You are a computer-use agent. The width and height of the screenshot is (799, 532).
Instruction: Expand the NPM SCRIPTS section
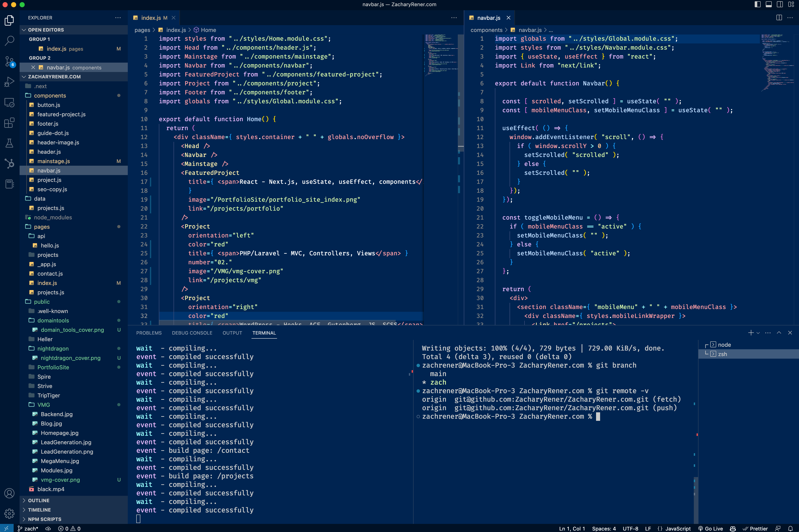(74, 519)
